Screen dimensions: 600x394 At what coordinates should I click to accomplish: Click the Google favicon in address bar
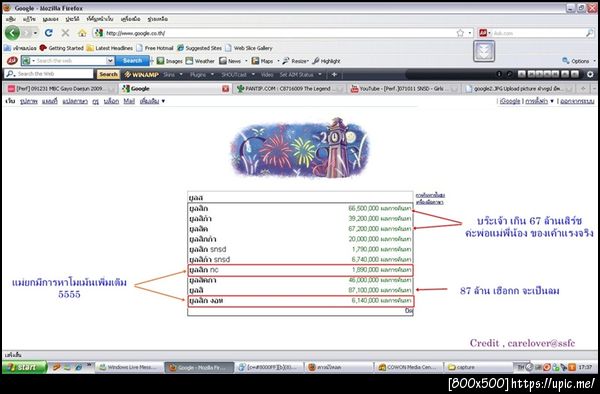(x=99, y=33)
